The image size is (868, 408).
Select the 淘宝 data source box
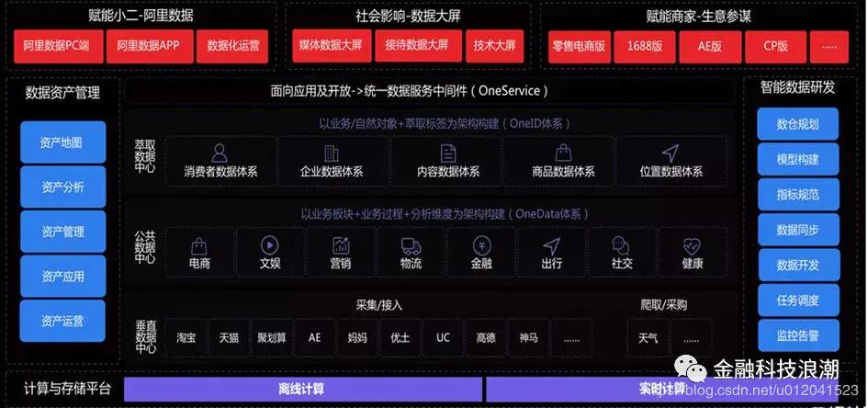tap(186, 337)
